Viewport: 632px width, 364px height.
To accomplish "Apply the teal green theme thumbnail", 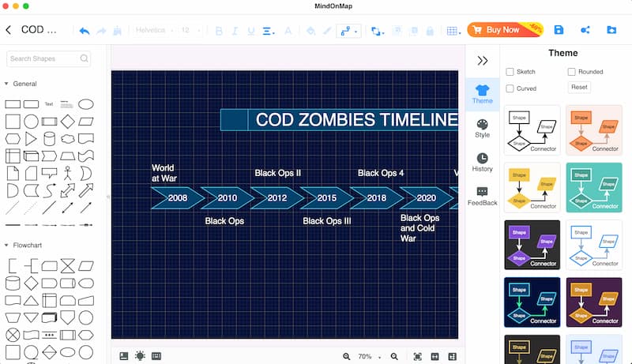I will click(594, 188).
